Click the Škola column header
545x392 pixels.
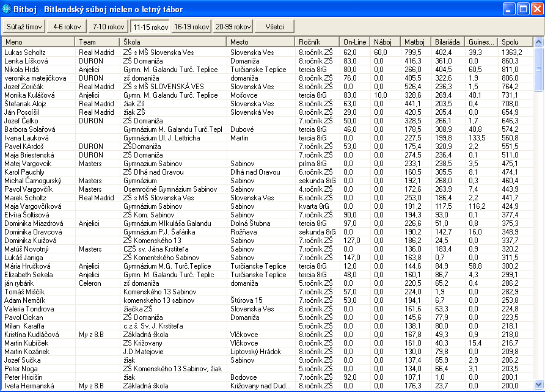pyautogui.click(x=174, y=42)
